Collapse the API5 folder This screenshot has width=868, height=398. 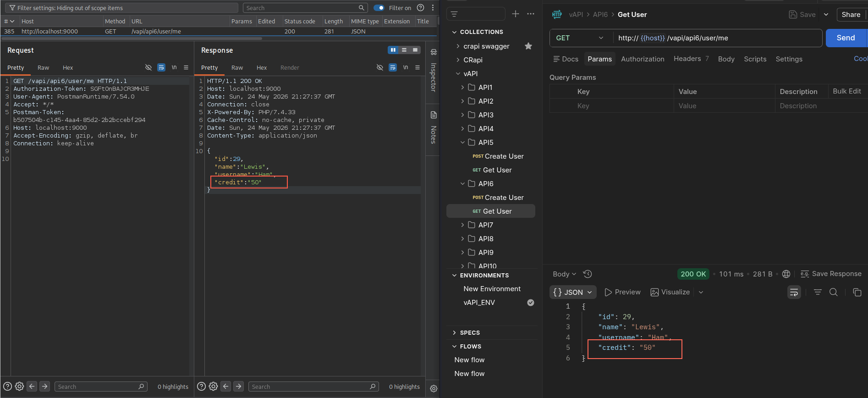(x=462, y=143)
